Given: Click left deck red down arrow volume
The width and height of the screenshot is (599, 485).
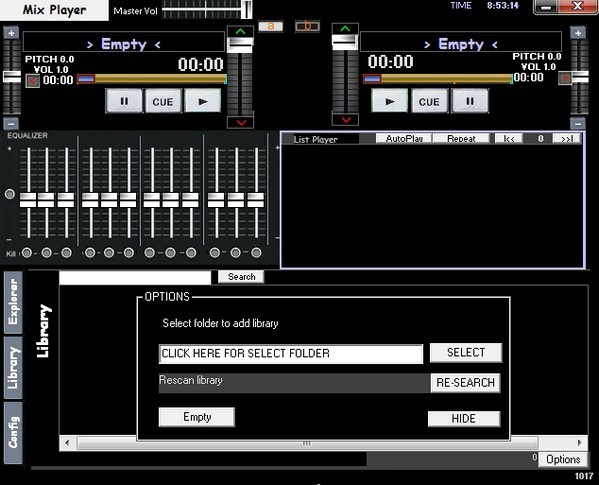Looking at the screenshot, I should [240, 122].
